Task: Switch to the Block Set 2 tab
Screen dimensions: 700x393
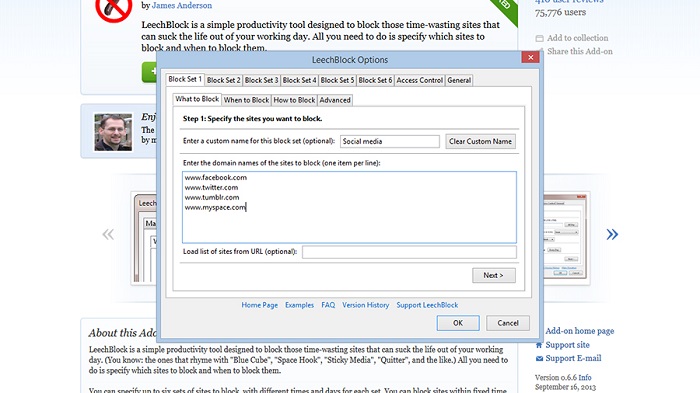Action: 223,80
